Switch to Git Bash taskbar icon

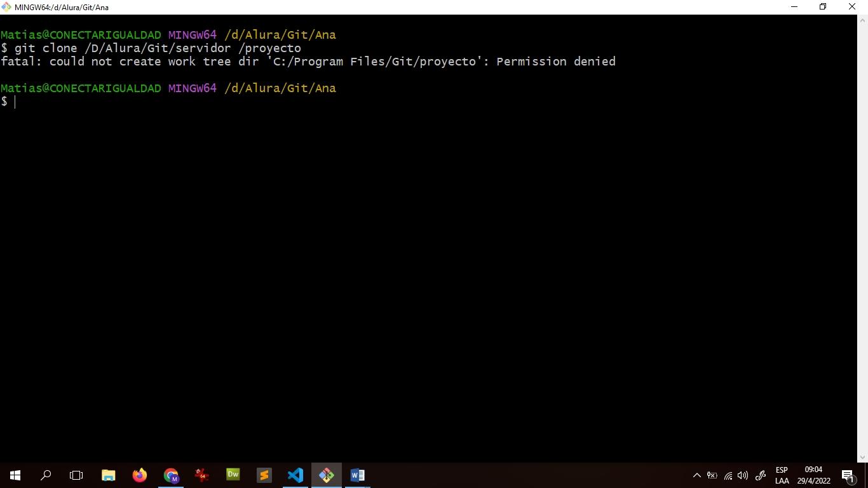[x=327, y=475]
